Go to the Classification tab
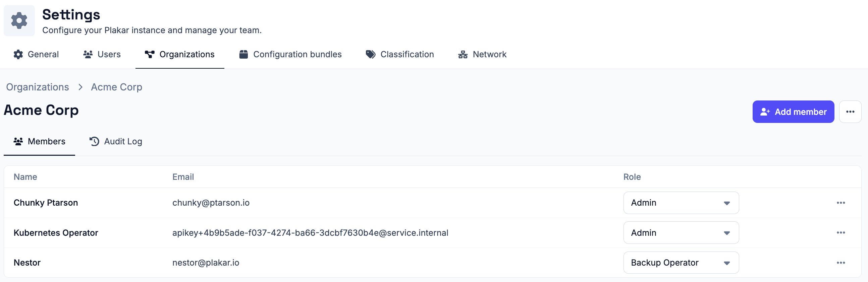 coord(400,55)
